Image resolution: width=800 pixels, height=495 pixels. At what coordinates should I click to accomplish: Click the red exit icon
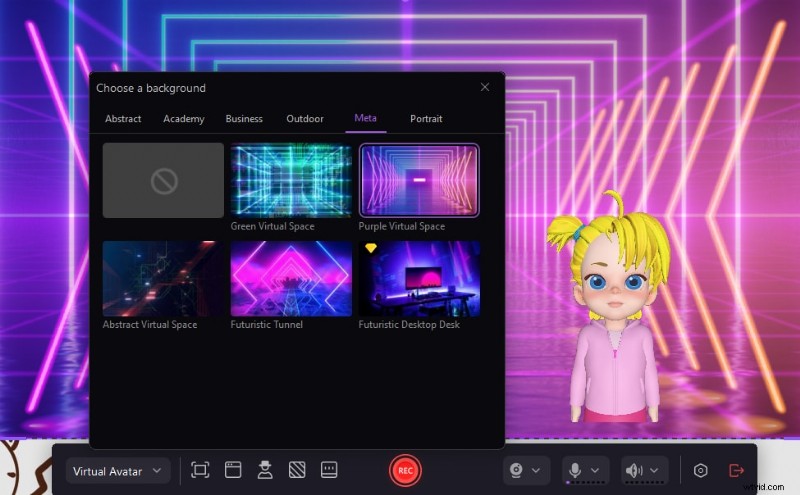point(736,470)
